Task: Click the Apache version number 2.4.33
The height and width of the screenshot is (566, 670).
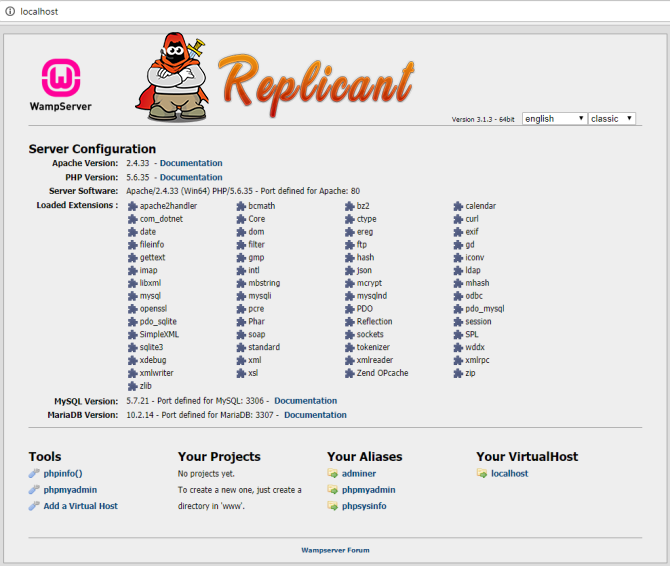Action: [138, 163]
